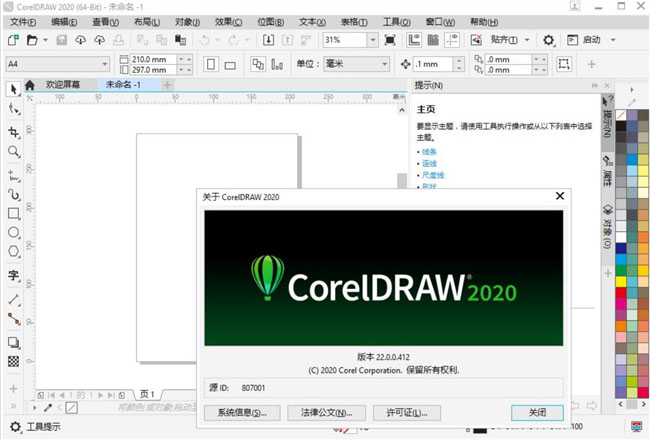Click the New document icon

pos(13,40)
